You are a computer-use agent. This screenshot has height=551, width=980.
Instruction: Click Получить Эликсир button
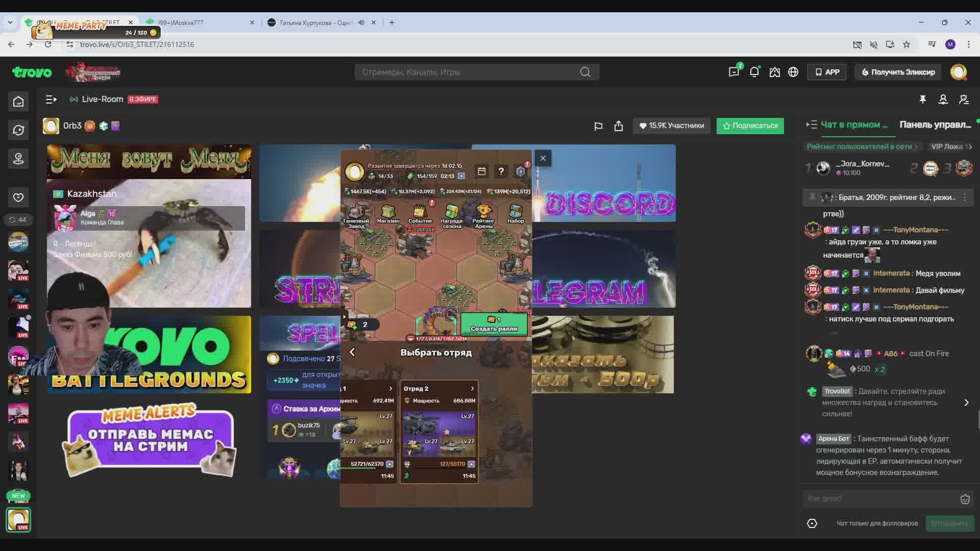click(x=898, y=72)
